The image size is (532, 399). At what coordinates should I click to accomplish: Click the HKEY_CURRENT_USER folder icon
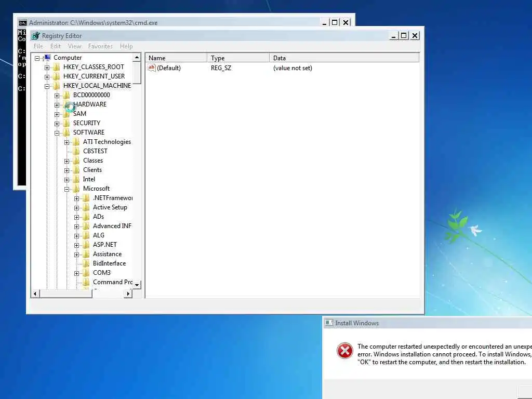pyautogui.click(x=57, y=76)
